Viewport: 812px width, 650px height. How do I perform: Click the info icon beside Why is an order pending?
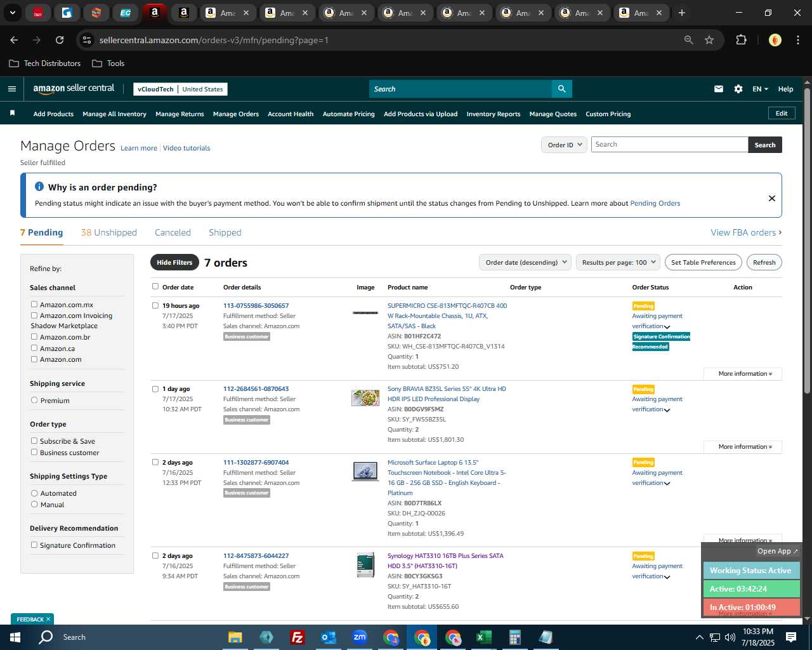tap(39, 187)
